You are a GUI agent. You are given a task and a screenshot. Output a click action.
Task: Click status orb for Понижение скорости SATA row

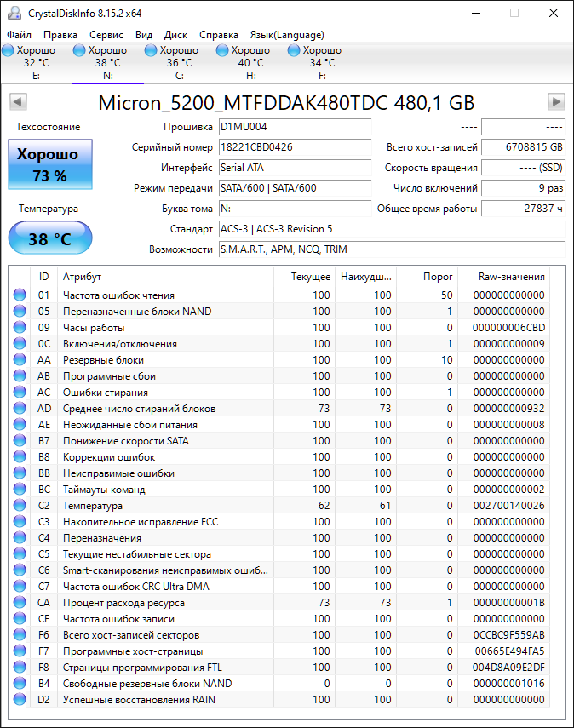coord(20,440)
